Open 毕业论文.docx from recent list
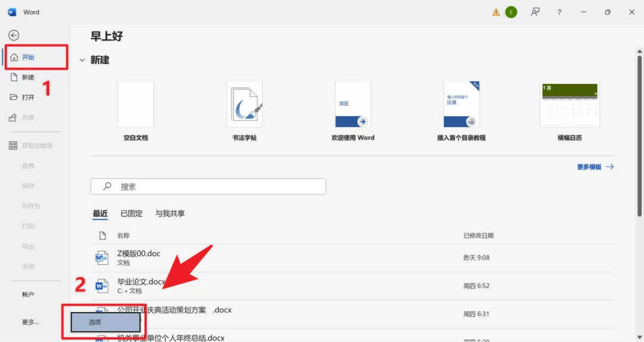 point(352,286)
